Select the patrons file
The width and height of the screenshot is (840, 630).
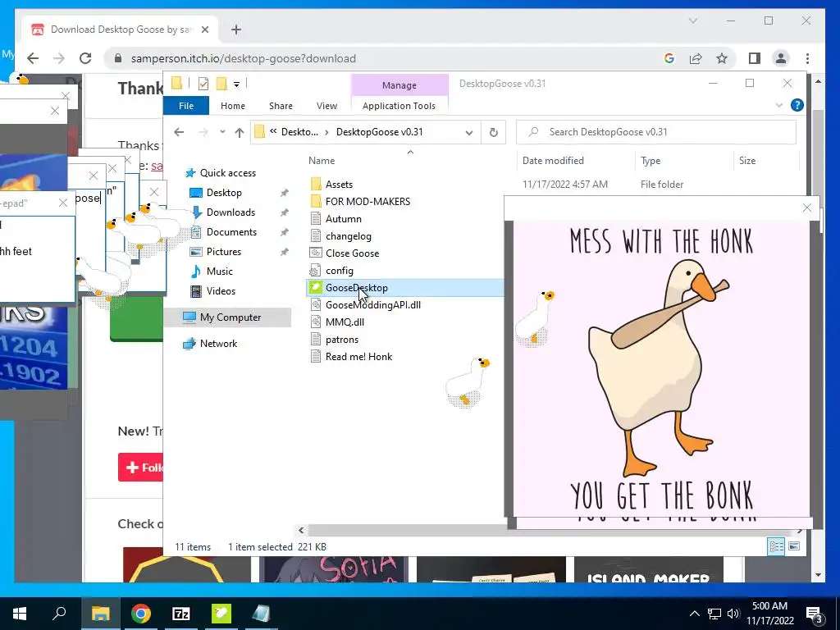coord(342,340)
